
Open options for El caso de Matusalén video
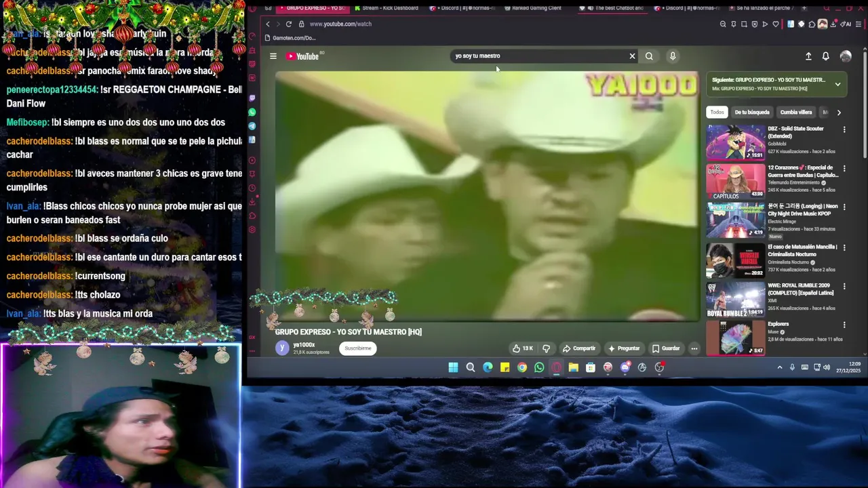[844, 247]
